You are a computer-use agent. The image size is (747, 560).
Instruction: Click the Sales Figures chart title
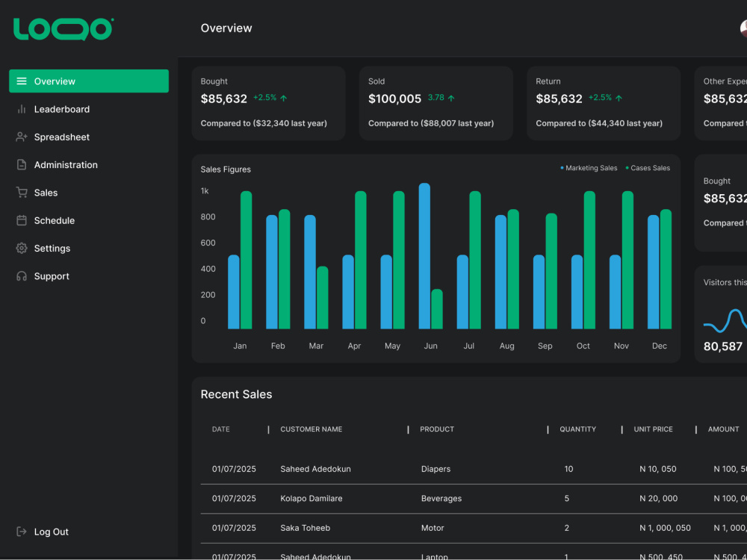(226, 169)
